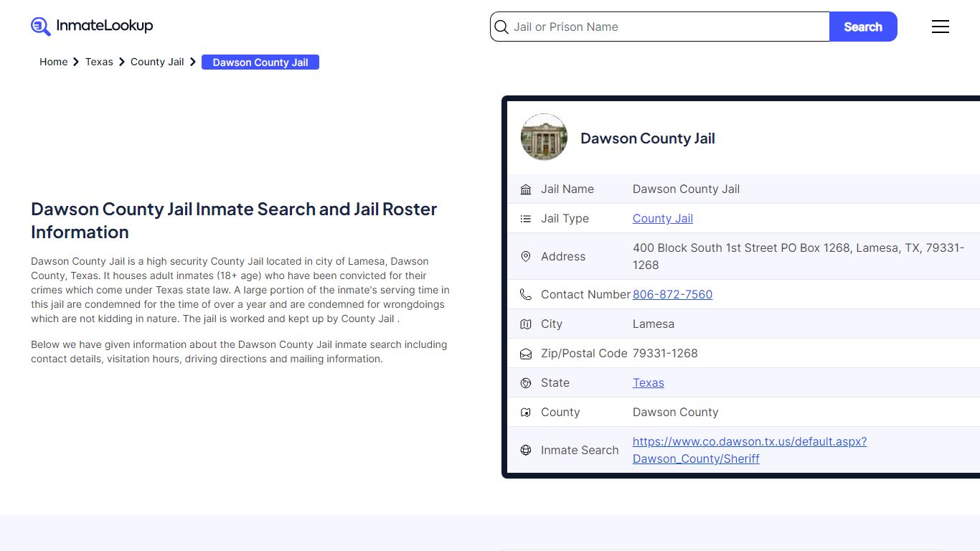
Task: Click the Contact Number label
Action: (585, 294)
